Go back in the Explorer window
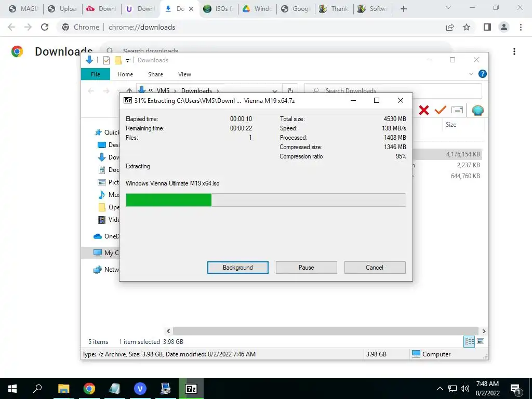 click(90, 90)
